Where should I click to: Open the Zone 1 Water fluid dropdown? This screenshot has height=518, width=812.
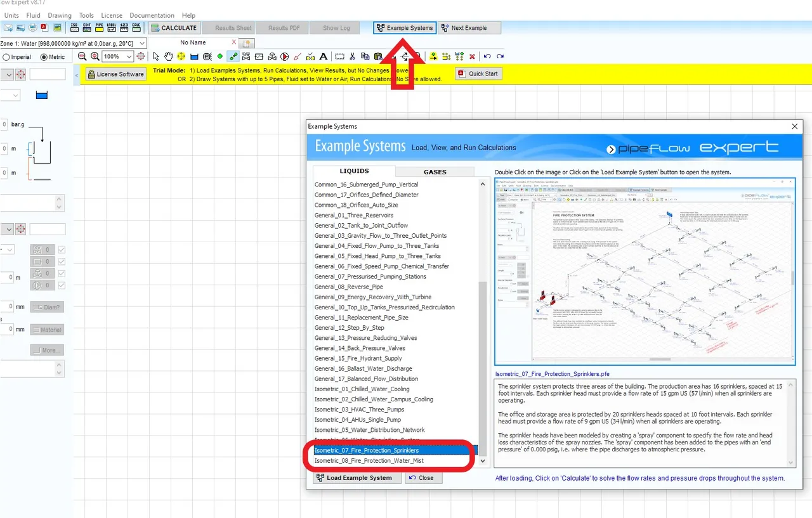pyautogui.click(x=73, y=43)
